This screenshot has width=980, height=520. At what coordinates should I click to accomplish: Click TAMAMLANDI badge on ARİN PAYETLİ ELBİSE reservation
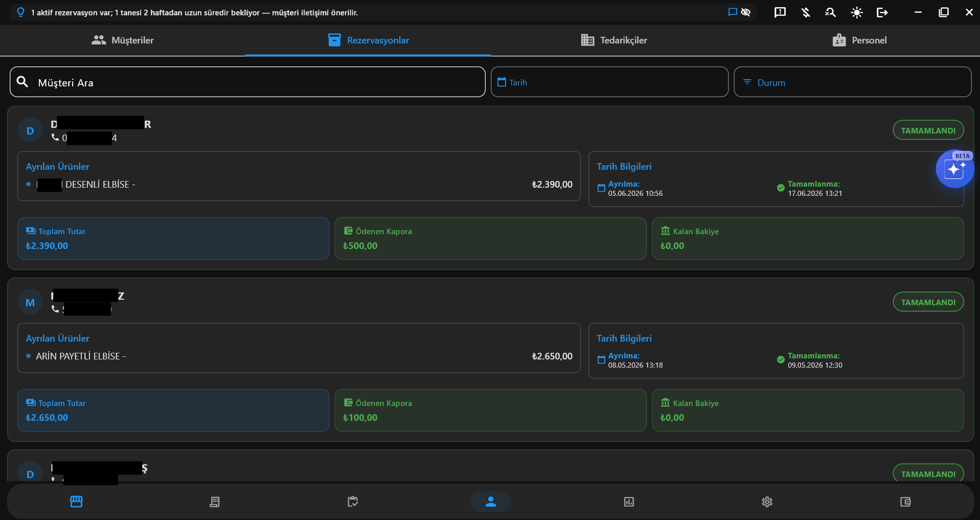928,302
